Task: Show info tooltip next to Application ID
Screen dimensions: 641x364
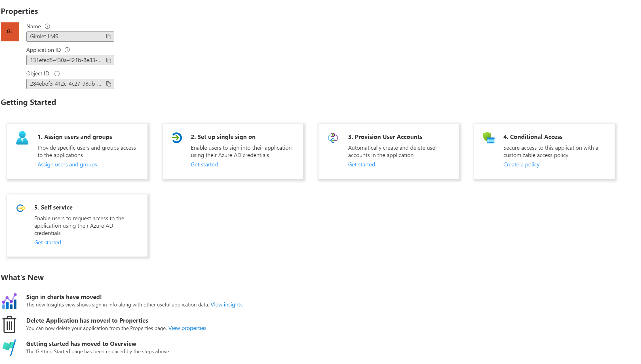Action: pos(67,50)
